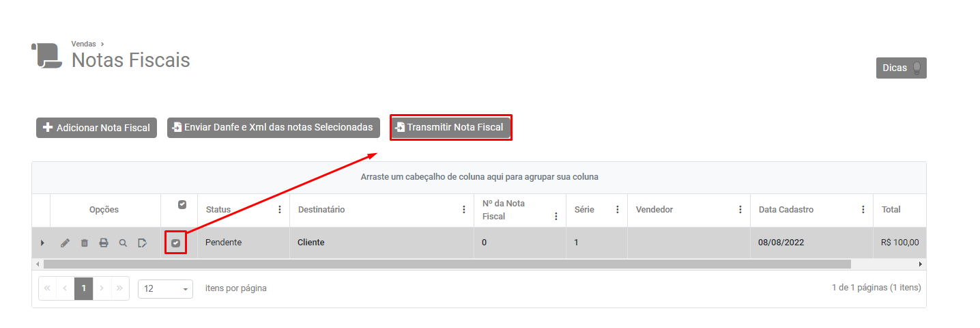The image size is (980, 328).
Task: Toggle the select-all checkbox in the header
Action: click(x=182, y=204)
